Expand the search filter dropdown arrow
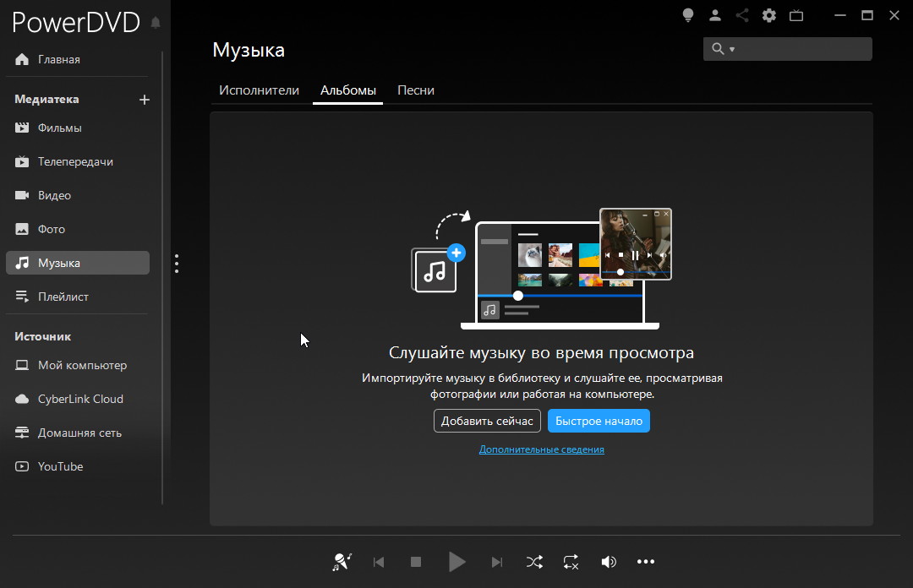The image size is (913, 588). coord(732,50)
